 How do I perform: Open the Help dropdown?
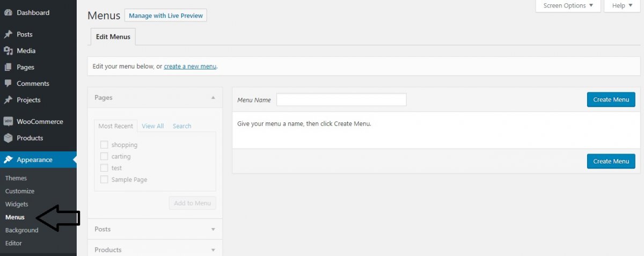coord(623,6)
